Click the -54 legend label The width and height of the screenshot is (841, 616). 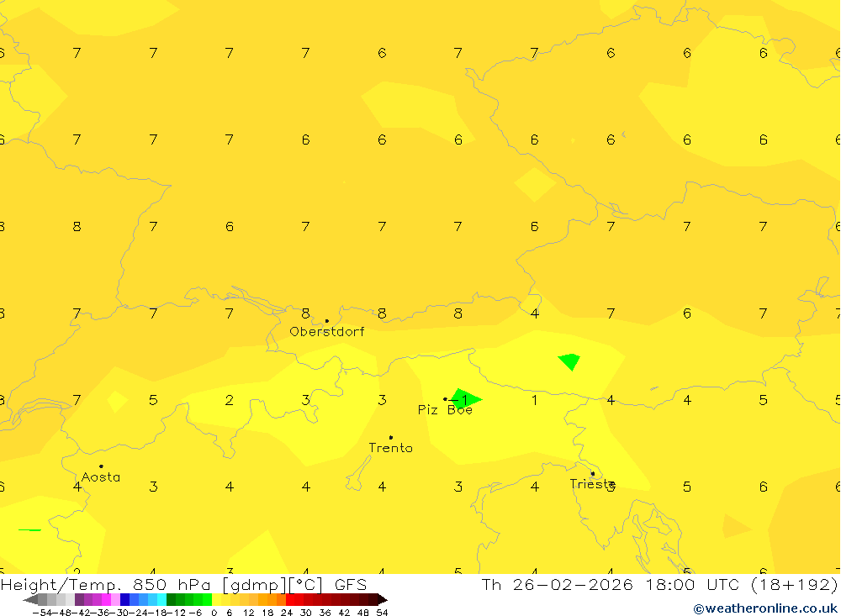click(41, 613)
